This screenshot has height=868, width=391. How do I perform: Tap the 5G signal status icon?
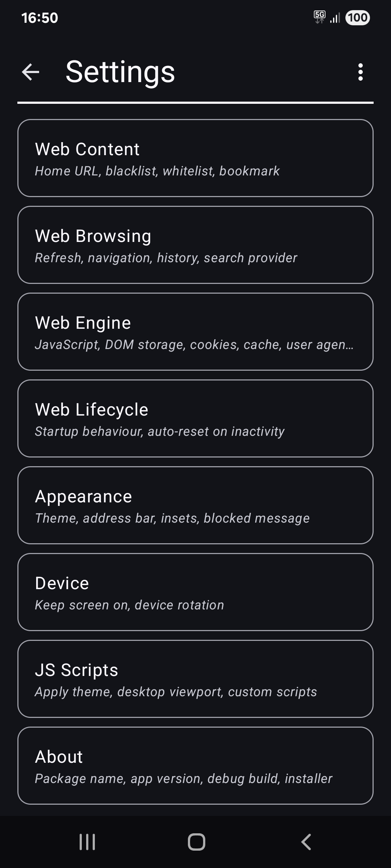click(320, 17)
